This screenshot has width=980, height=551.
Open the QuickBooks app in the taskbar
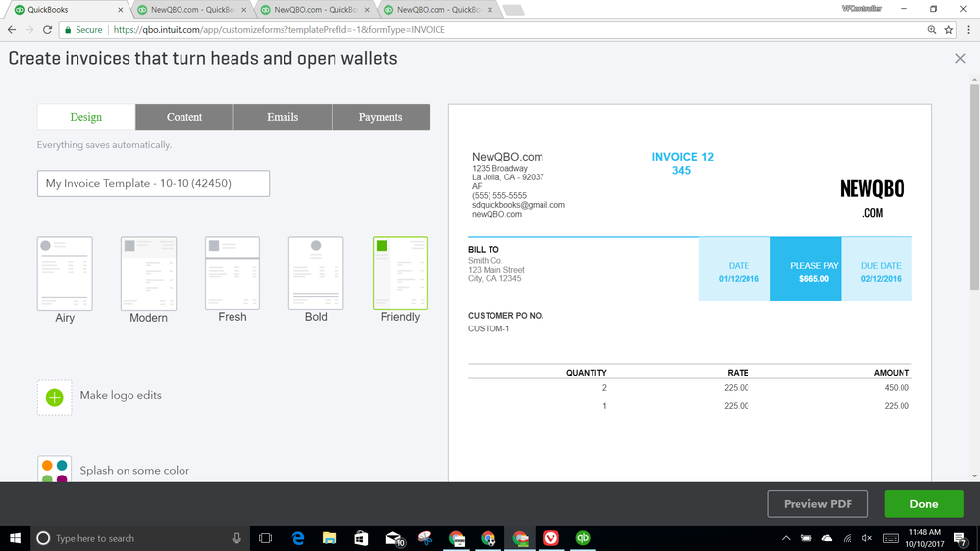coord(583,538)
